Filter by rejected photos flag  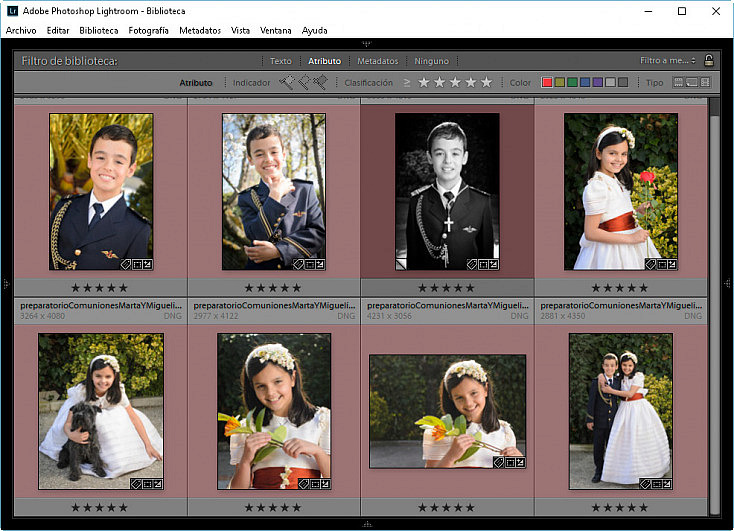click(320, 82)
